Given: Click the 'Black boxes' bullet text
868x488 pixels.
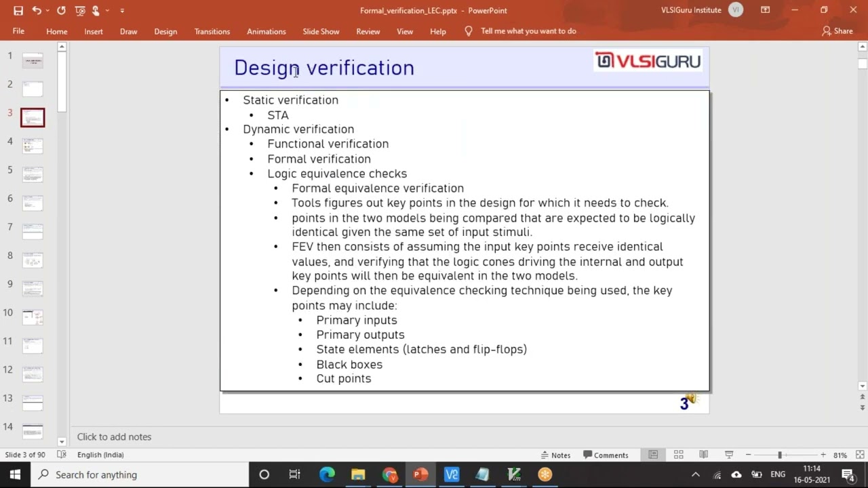Looking at the screenshot, I should tap(349, 365).
